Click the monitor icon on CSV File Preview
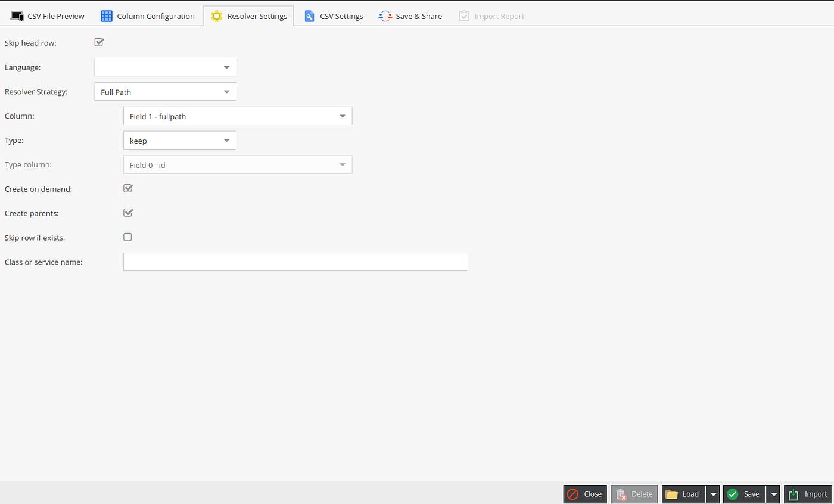Viewport: 834px width, 504px height. (17, 16)
